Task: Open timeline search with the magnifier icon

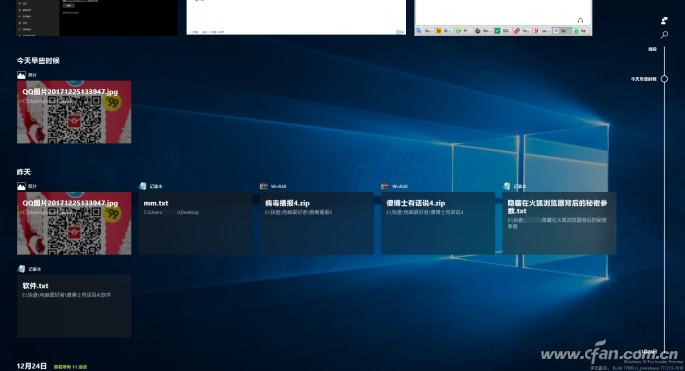Action: click(664, 35)
